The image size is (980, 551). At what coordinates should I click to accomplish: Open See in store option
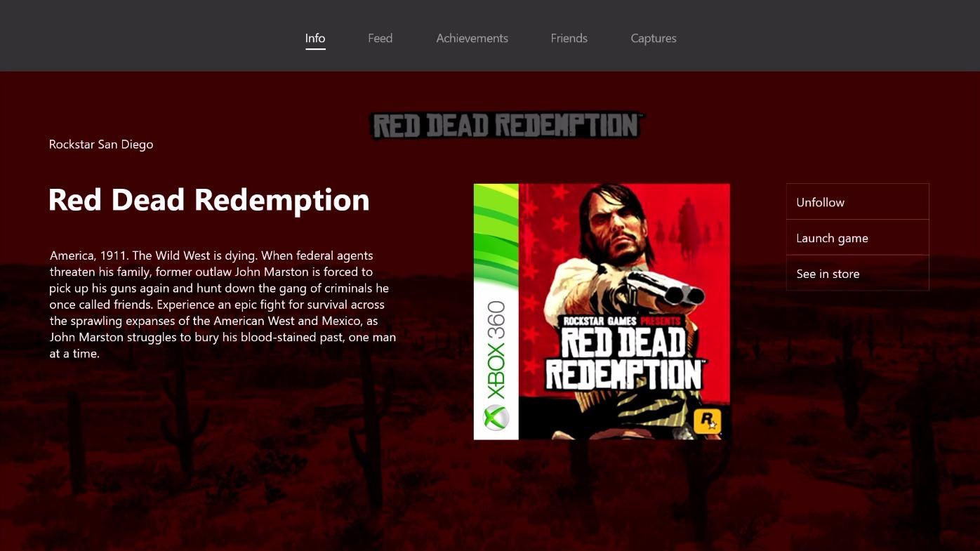point(858,274)
